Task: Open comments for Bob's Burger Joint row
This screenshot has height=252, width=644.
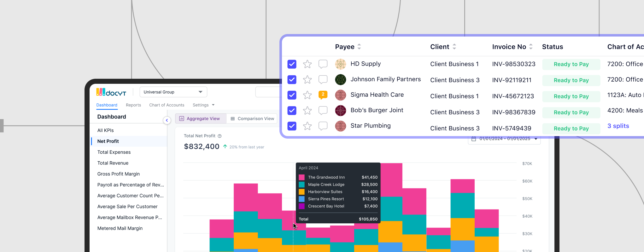Action: coord(323,111)
